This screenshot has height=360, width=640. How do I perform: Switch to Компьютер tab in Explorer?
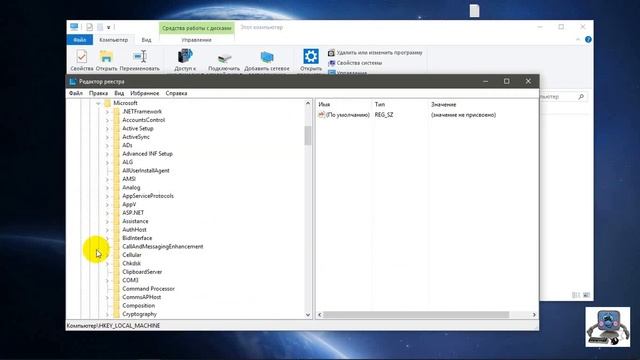pyautogui.click(x=113, y=40)
